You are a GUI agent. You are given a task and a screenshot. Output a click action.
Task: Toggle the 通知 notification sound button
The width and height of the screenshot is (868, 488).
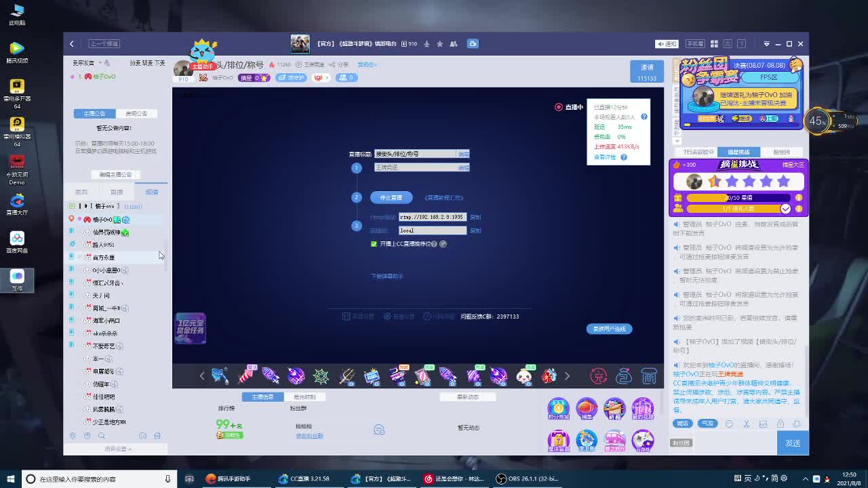click(x=667, y=43)
